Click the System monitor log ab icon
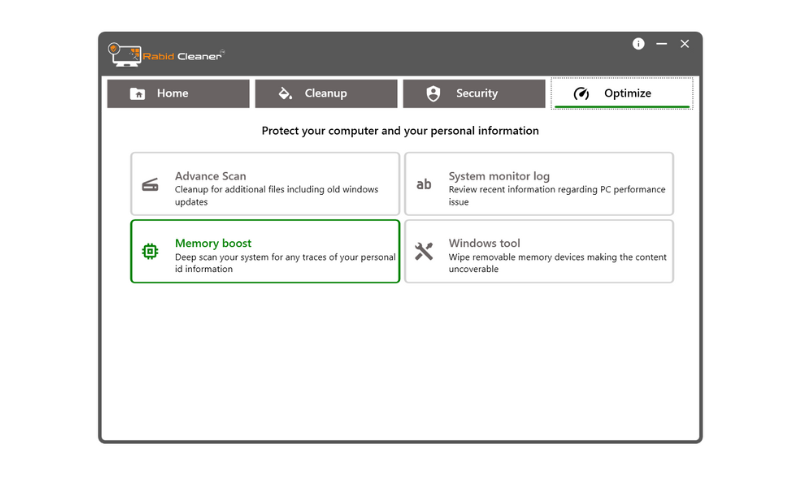Viewport: 800px width, 480px height. click(423, 184)
